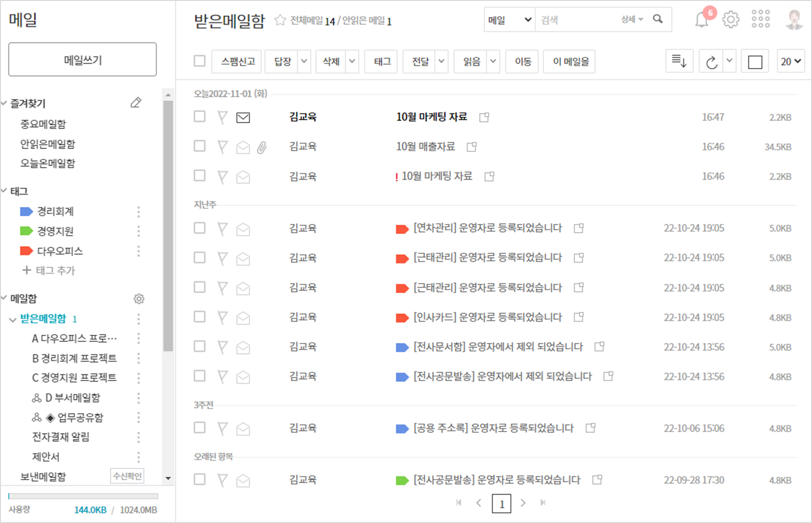Open the 보낸메일함 folder
The image size is (812, 523).
43,477
